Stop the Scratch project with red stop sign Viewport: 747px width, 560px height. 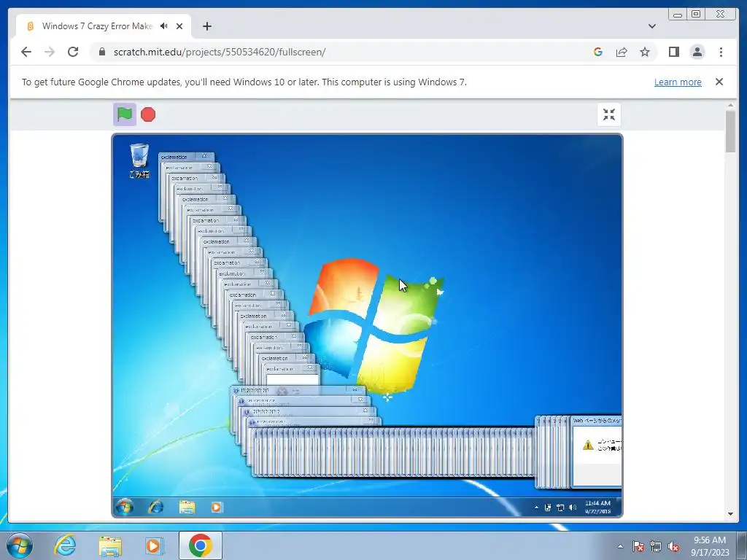coord(148,114)
